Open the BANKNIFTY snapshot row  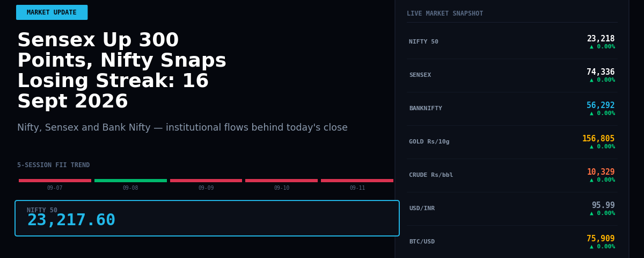[x=512, y=109]
